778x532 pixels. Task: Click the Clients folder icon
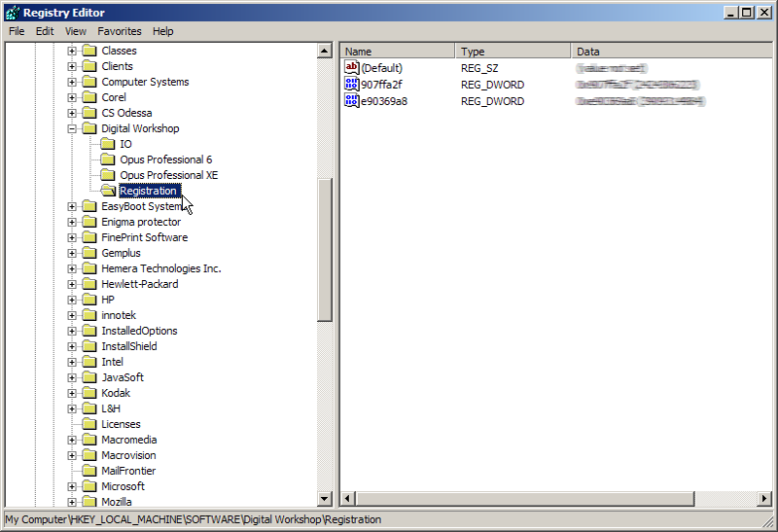point(89,66)
